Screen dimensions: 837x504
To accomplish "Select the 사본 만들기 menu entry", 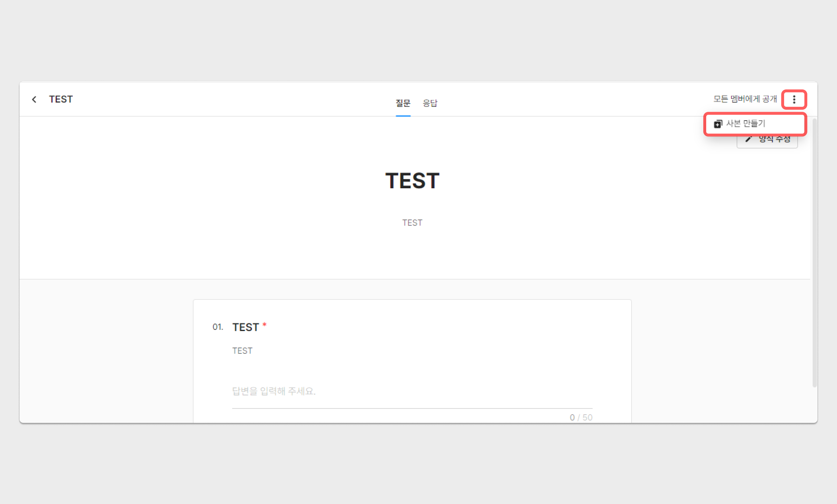I will point(755,124).
